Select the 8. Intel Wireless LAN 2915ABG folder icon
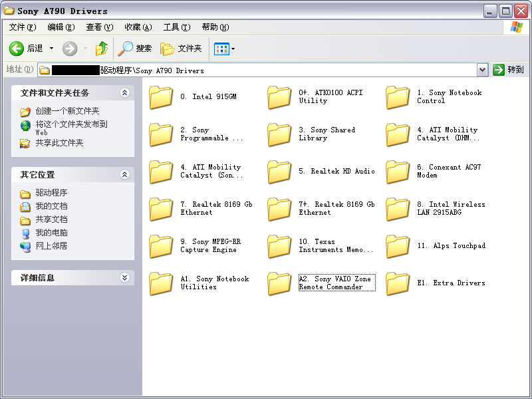The height and width of the screenshot is (399, 532). click(398, 209)
